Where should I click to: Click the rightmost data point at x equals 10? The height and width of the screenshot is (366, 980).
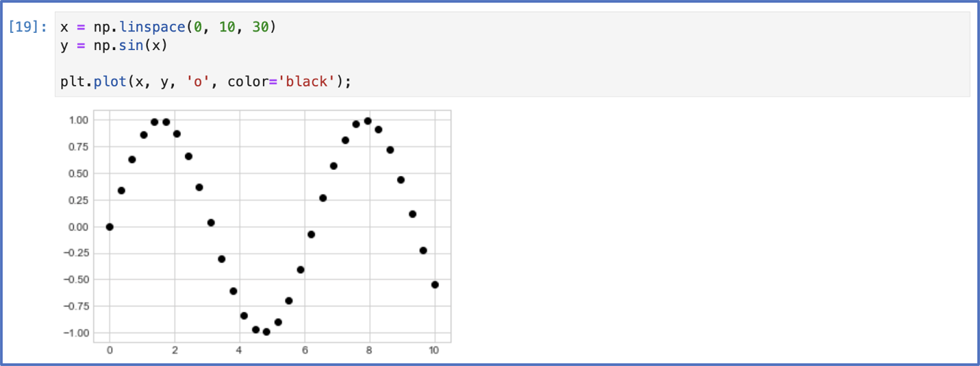tap(435, 284)
